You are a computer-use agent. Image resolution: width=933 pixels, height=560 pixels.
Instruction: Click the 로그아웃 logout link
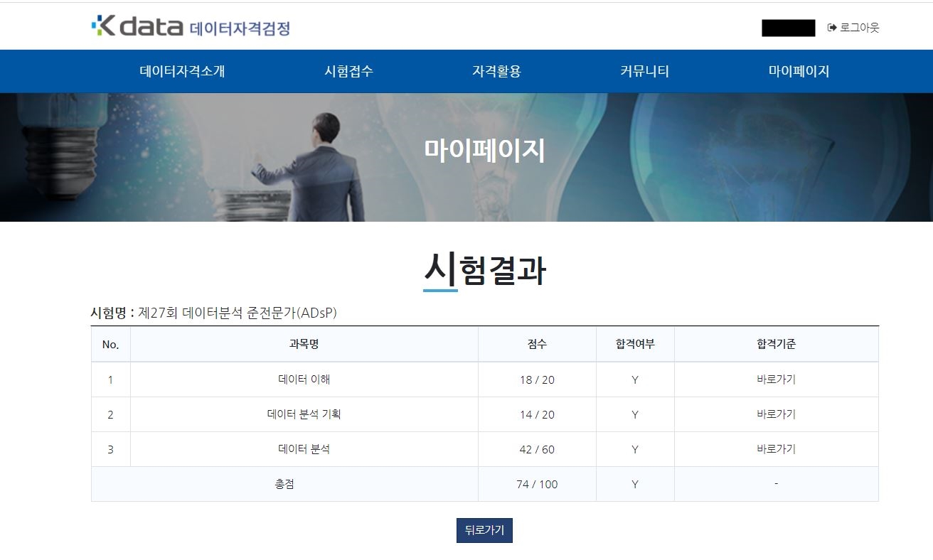tap(853, 28)
